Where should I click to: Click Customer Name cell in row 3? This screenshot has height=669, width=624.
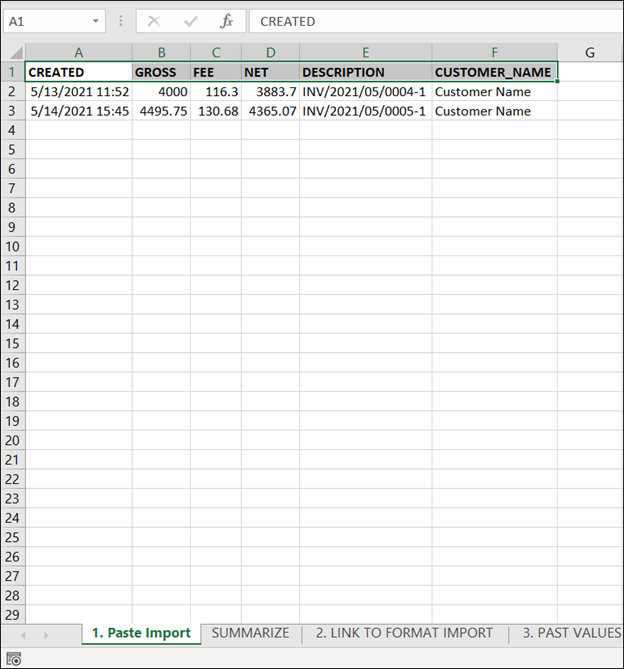[x=494, y=111]
